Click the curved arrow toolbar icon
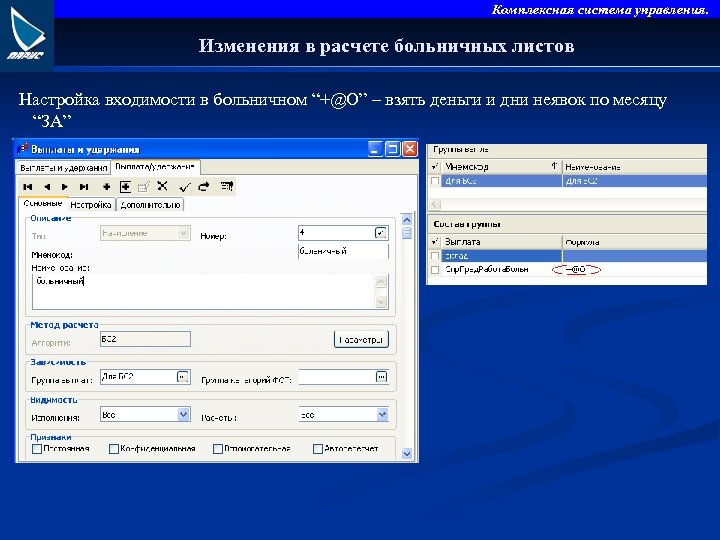The width and height of the screenshot is (720, 540). pos(204,186)
